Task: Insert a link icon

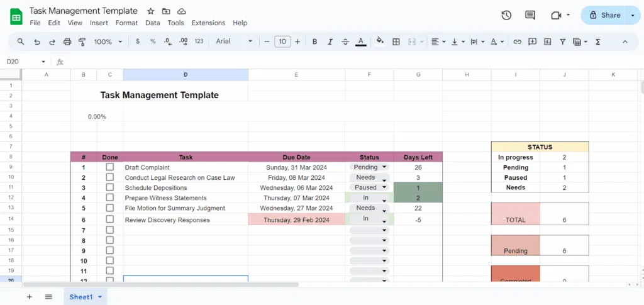Action: click(x=518, y=42)
